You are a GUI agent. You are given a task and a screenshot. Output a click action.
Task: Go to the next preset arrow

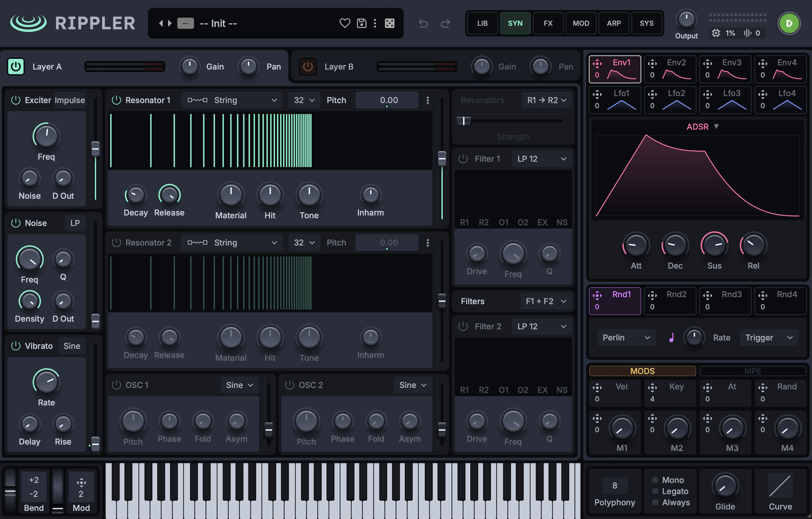170,23
